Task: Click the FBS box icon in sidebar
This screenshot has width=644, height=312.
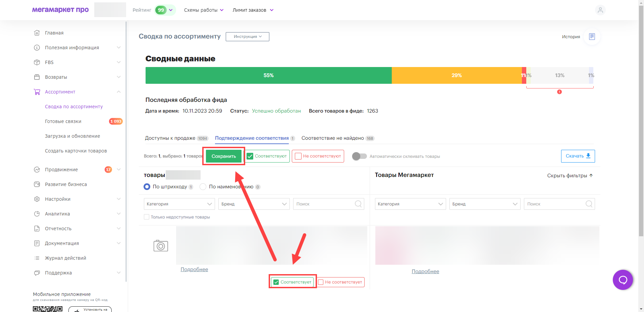Action: 37,62
